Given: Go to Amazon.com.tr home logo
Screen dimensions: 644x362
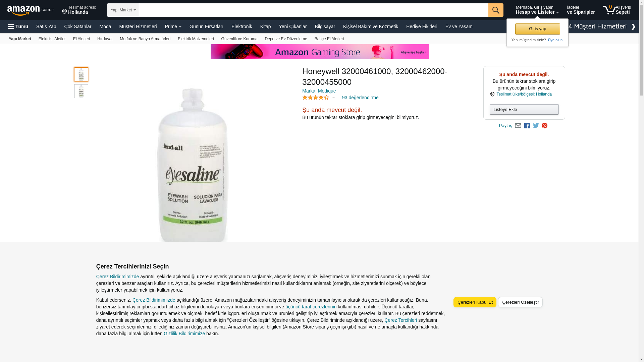Looking at the screenshot, I should [x=31, y=10].
